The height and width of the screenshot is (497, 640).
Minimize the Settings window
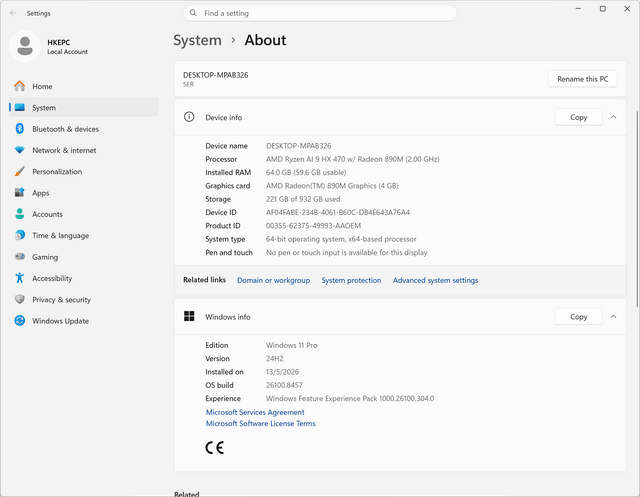tap(578, 9)
